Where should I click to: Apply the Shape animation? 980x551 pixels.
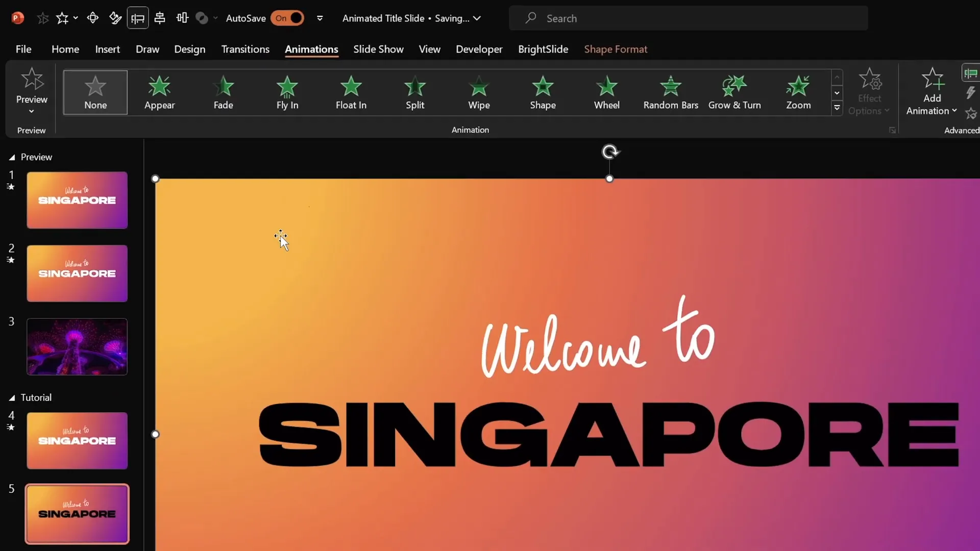[543, 92]
